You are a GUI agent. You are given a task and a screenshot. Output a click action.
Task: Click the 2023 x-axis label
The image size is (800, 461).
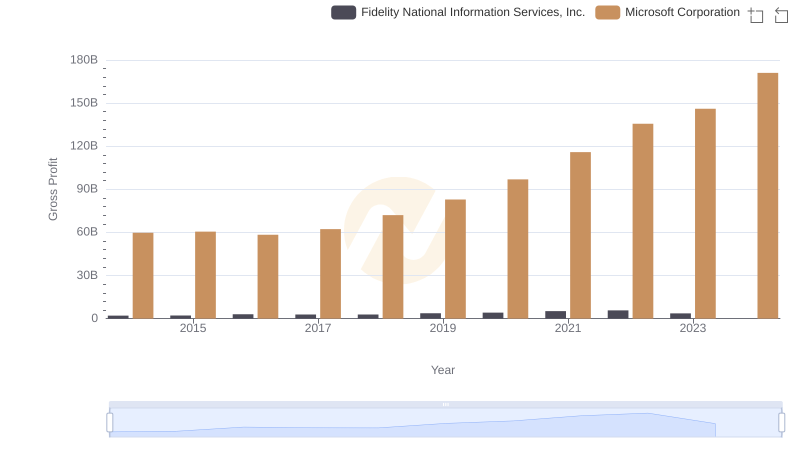click(x=693, y=328)
